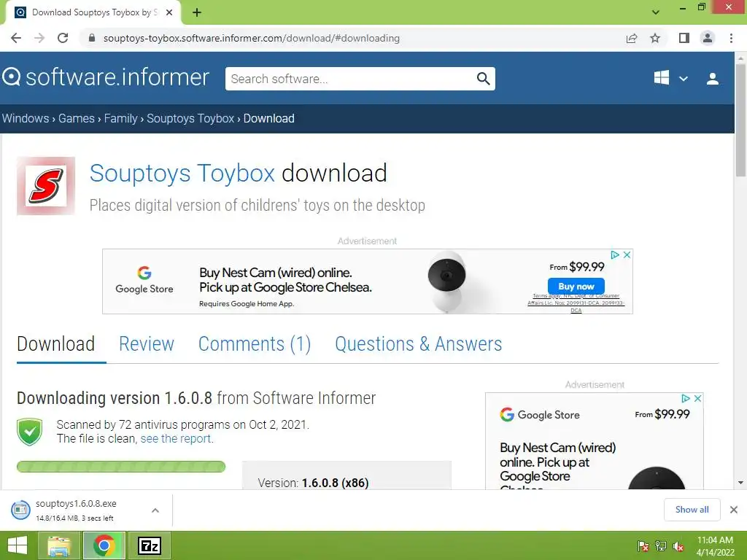Open the Souptoys Toybox title link

[x=182, y=173]
